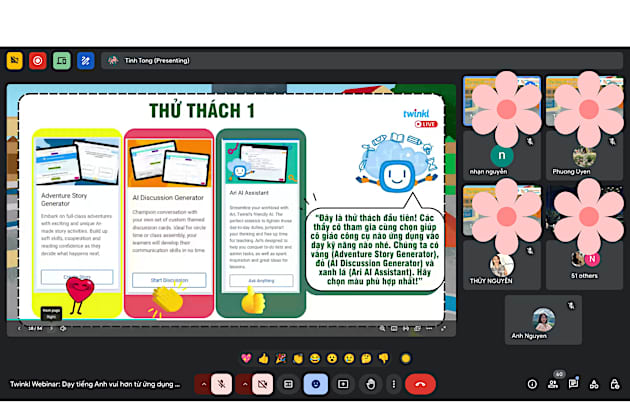This screenshot has width=630, height=409.
Task: Open the meeting details info icon
Action: pos(531,383)
